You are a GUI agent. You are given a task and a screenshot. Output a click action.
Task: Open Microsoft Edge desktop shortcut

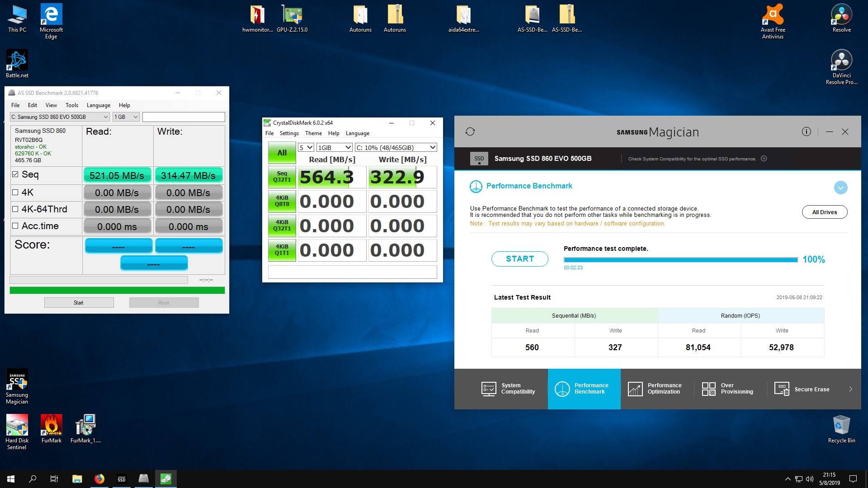[x=51, y=21]
